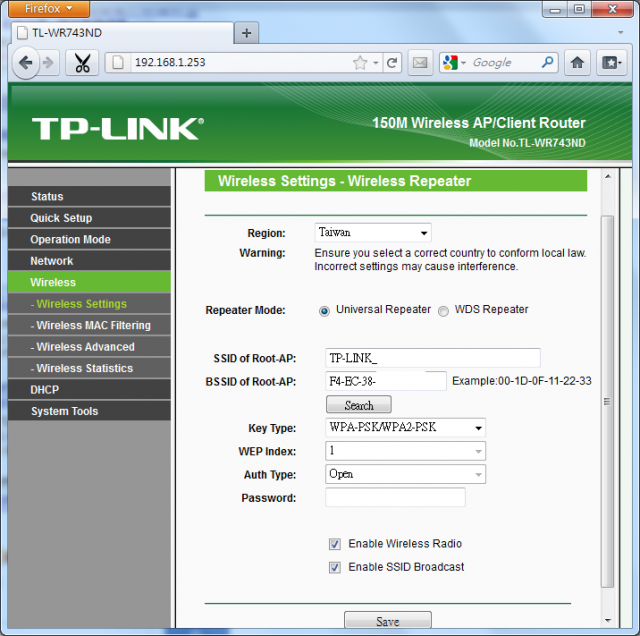Click the vertical scrollbar thumb
This screenshot has height=636, width=640.
click(x=608, y=401)
